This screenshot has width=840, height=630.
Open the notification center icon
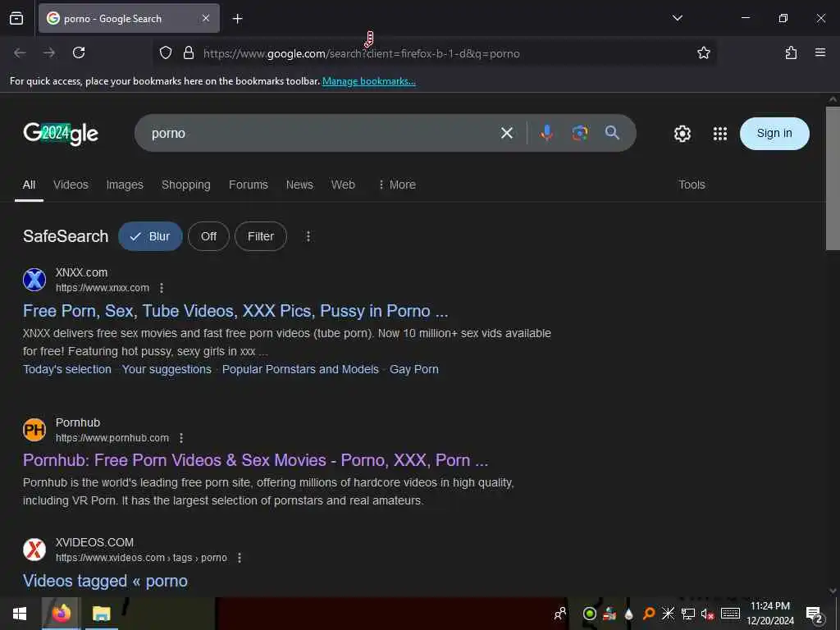[x=814, y=614]
